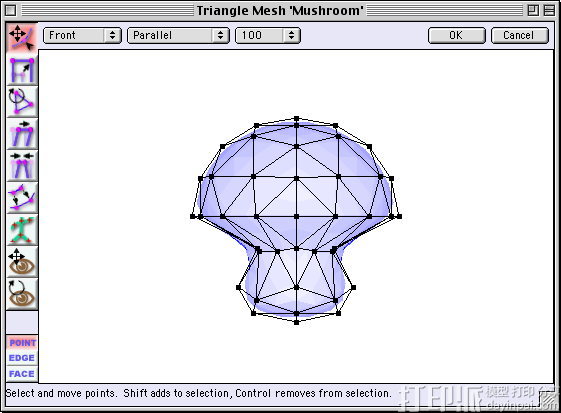Choose the bevel/extrude curve tool
561x413 pixels.
tap(22, 198)
